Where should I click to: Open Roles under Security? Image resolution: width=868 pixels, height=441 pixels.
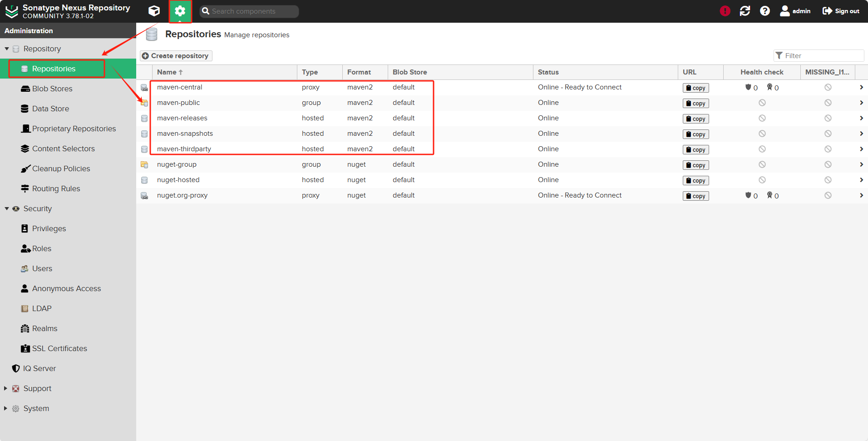pyautogui.click(x=68, y=248)
